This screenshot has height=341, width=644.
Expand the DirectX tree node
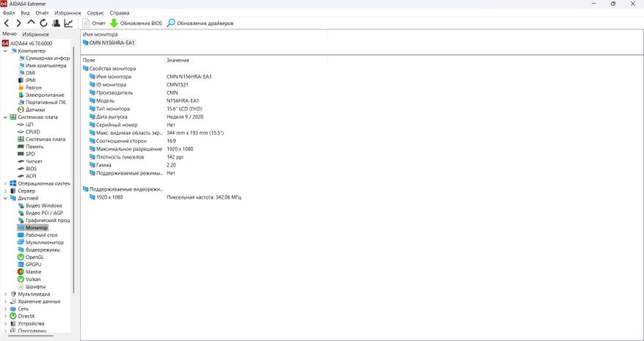[5, 316]
